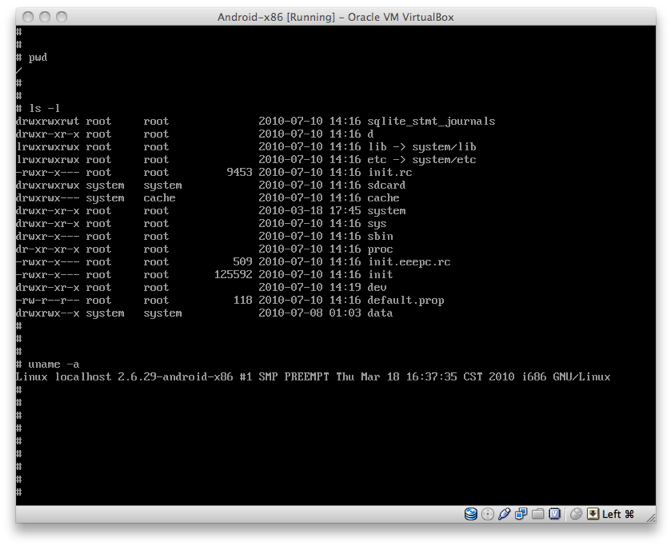The height and width of the screenshot is (546, 671).
Task: Click the 'i686' architecture text
Action: (x=534, y=377)
